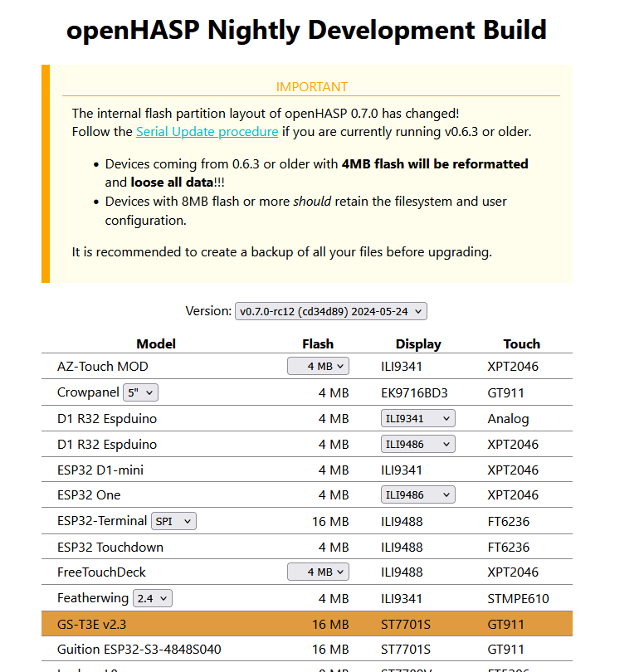Expand ESP32 One display dropdown
The width and height of the screenshot is (644, 672).
click(x=417, y=495)
